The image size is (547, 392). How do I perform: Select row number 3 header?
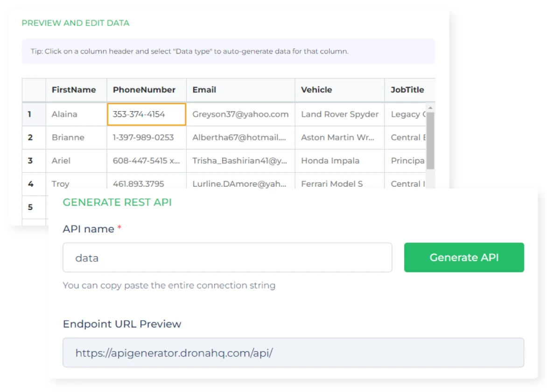click(34, 161)
